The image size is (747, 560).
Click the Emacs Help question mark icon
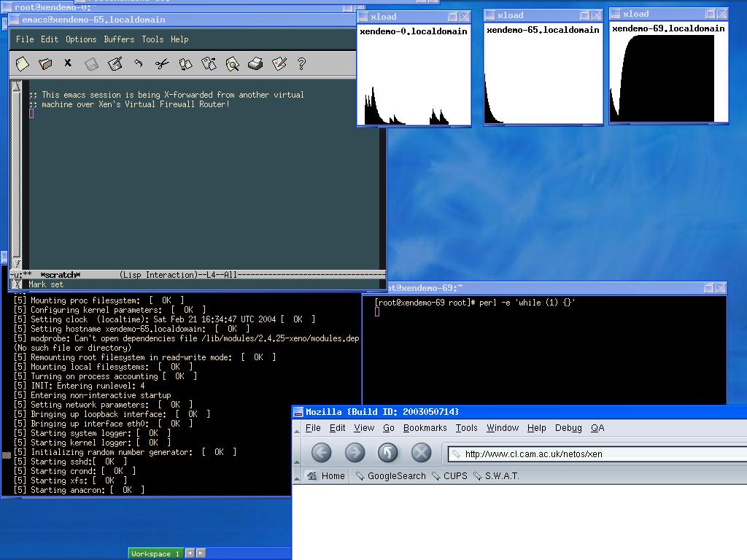[x=301, y=63]
